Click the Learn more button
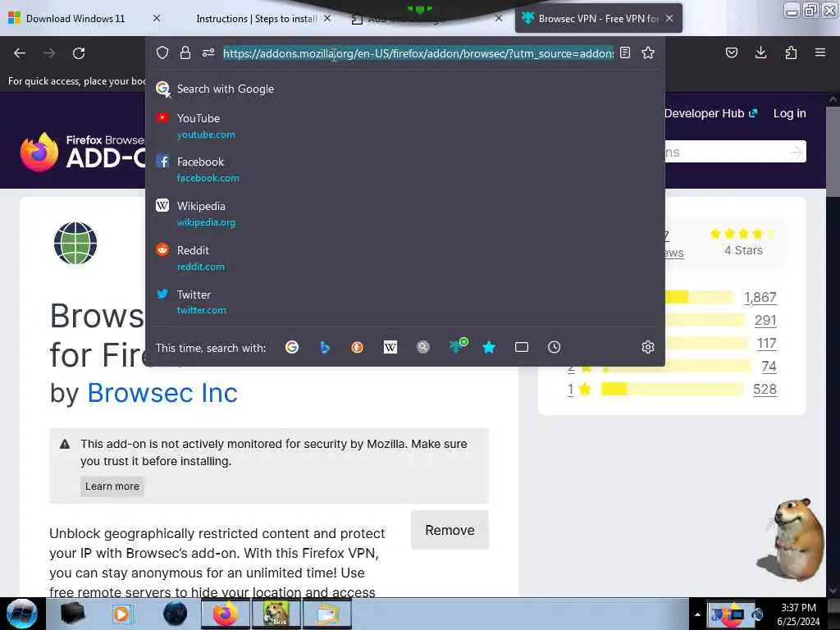Viewport: 840px width, 630px height. (x=112, y=486)
